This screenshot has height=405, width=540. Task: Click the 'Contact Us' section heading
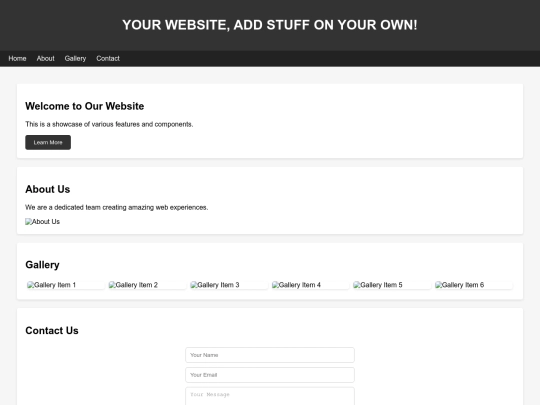[x=52, y=331]
